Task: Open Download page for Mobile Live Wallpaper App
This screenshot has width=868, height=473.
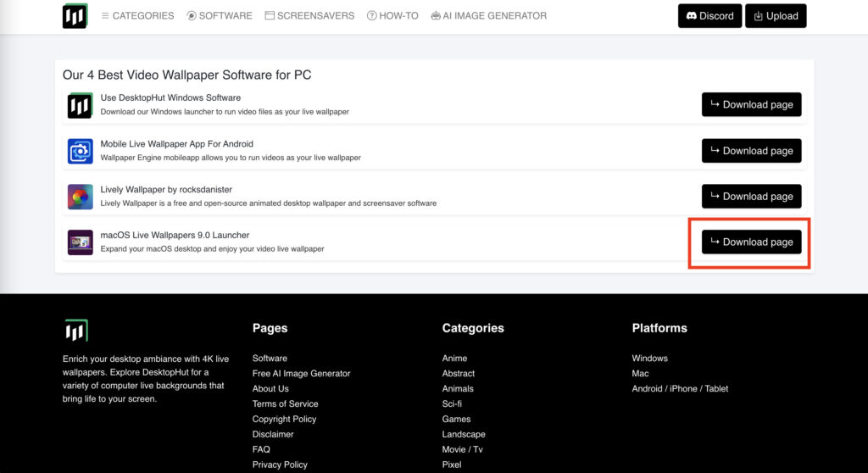Action: (x=751, y=151)
